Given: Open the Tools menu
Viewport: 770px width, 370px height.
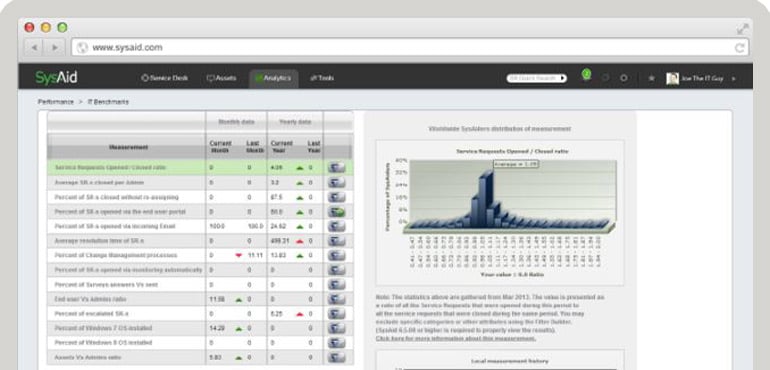Looking at the screenshot, I should tap(322, 78).
